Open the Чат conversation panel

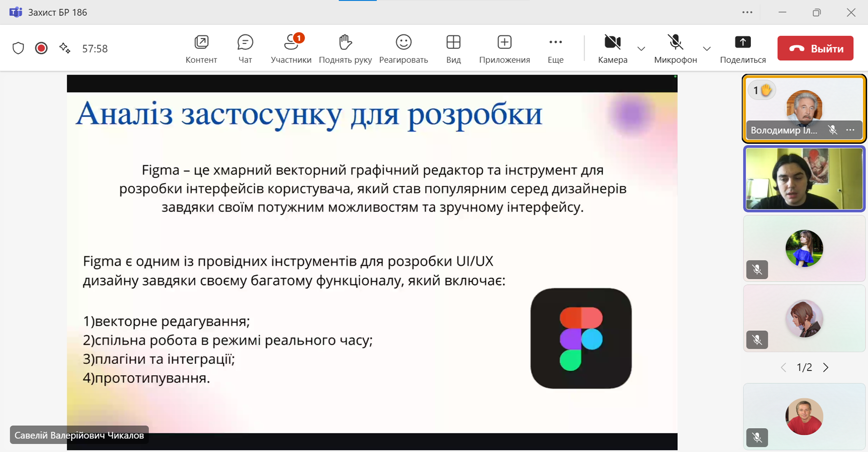pos(245,48)
